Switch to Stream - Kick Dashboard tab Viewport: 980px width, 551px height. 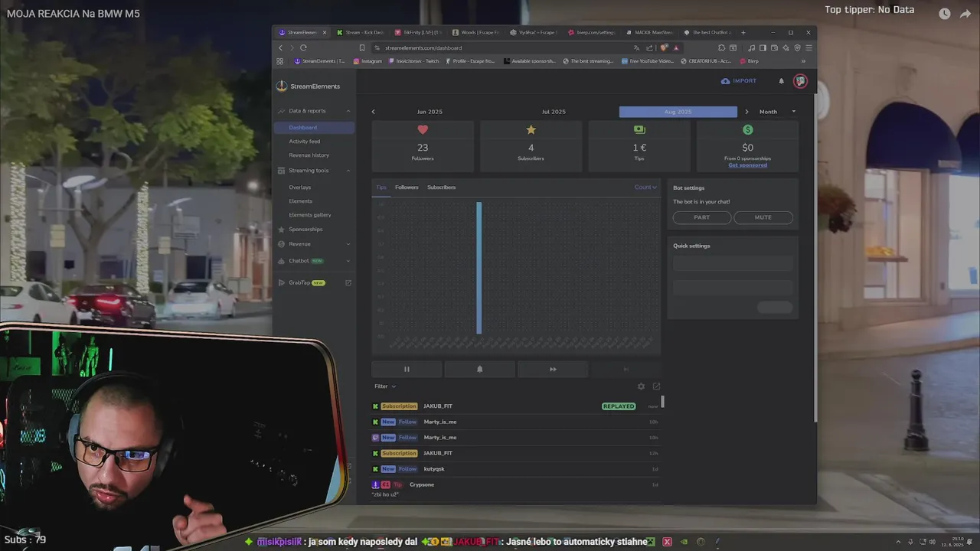click(x=360, y=33)
